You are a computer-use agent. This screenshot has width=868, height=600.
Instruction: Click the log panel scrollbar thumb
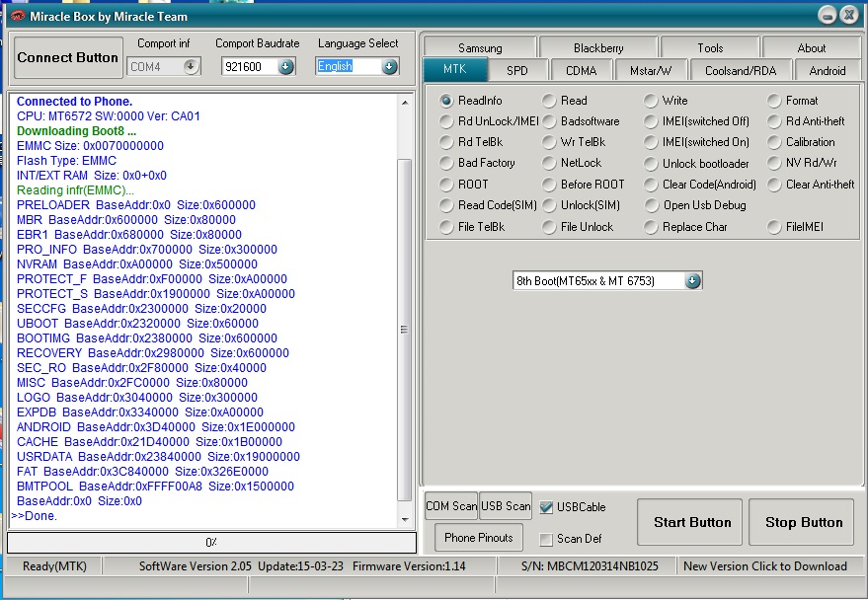click(405, 331)
